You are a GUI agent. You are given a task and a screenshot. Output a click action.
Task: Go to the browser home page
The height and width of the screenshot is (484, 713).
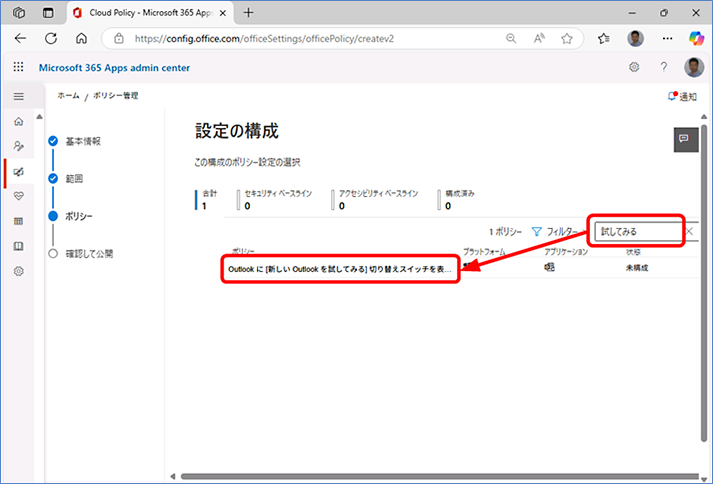click(81, 39)
